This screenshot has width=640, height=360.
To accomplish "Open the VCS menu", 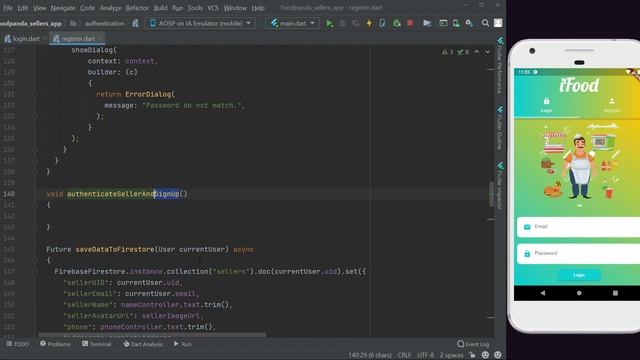I will (213, 8).
